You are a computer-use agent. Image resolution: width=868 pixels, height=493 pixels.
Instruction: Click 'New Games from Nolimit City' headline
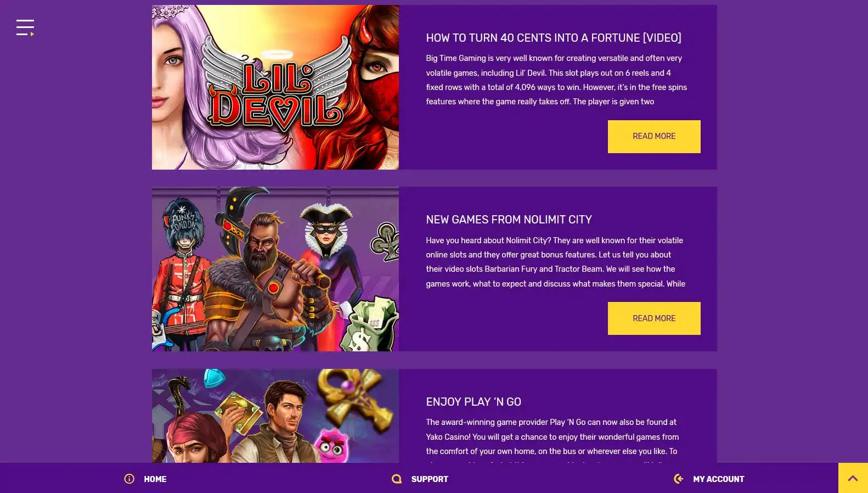[x=509, y=220]
